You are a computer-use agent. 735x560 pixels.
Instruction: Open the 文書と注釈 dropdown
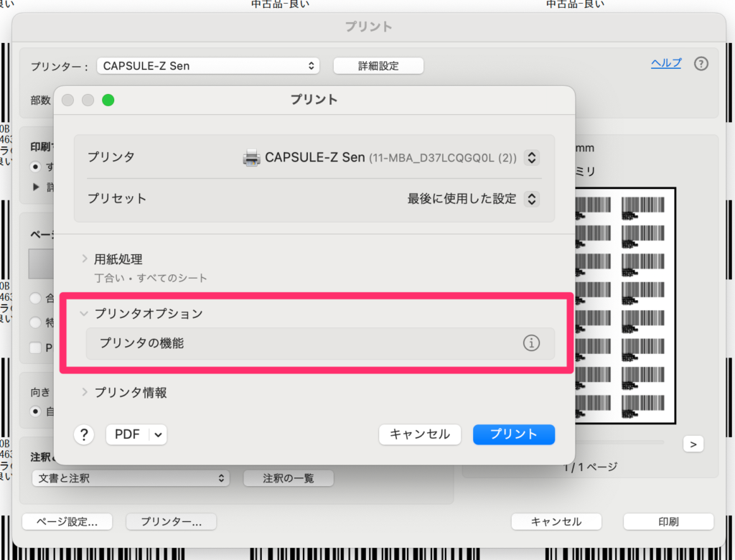pos(130,477)
